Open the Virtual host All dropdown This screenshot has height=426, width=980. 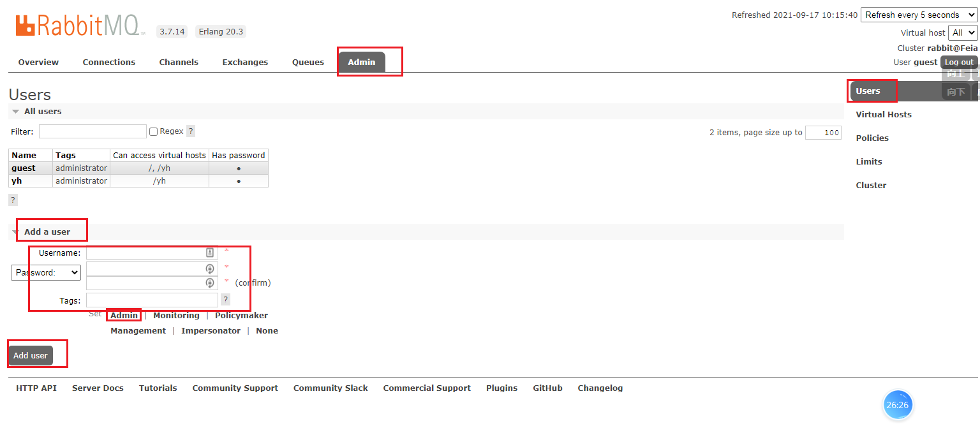(x=963, y=33)
